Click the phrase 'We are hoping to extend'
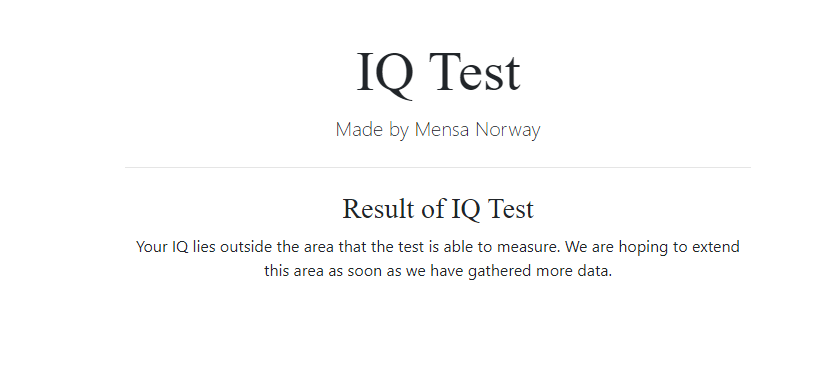 point(652,247)
